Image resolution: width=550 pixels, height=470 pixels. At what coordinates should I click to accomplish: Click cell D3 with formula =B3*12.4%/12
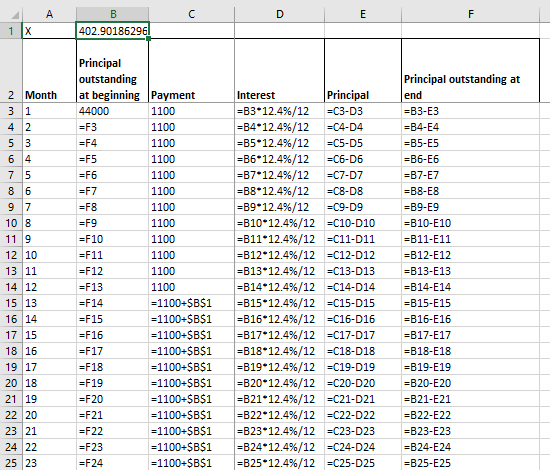pyautogui.click(x=280, y=111)
